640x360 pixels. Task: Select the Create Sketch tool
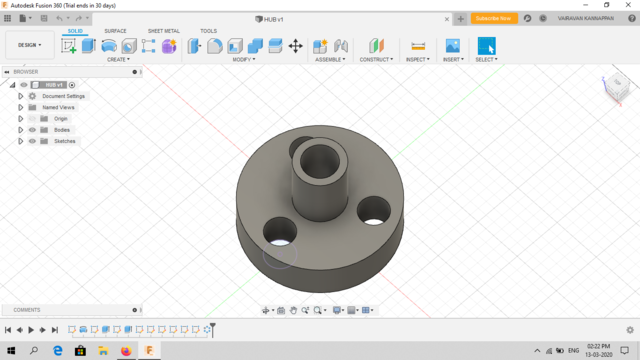[x=69, y=46]
